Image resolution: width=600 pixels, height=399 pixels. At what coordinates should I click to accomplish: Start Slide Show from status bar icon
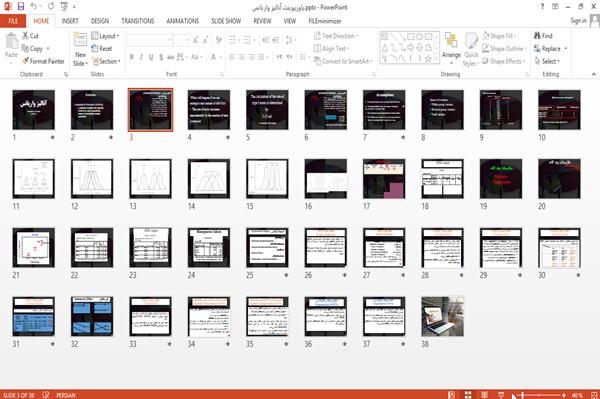[501, 395]
